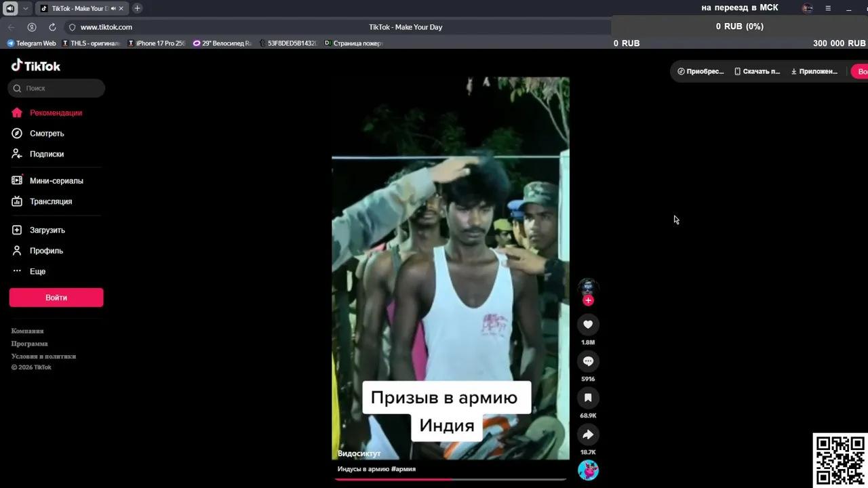This screenshot has height=488, width=868.
Task: Click the 68.9K saves count
Action: tap(588, 415)
